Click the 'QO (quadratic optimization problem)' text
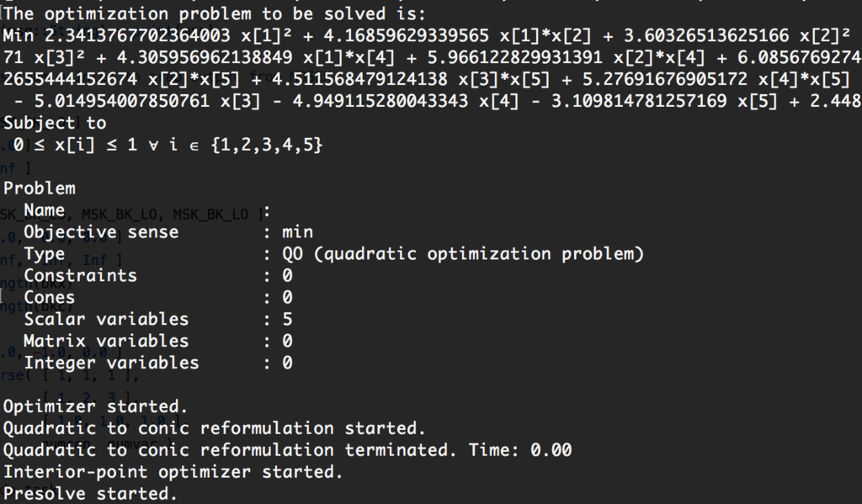 [x=462, y=254]
